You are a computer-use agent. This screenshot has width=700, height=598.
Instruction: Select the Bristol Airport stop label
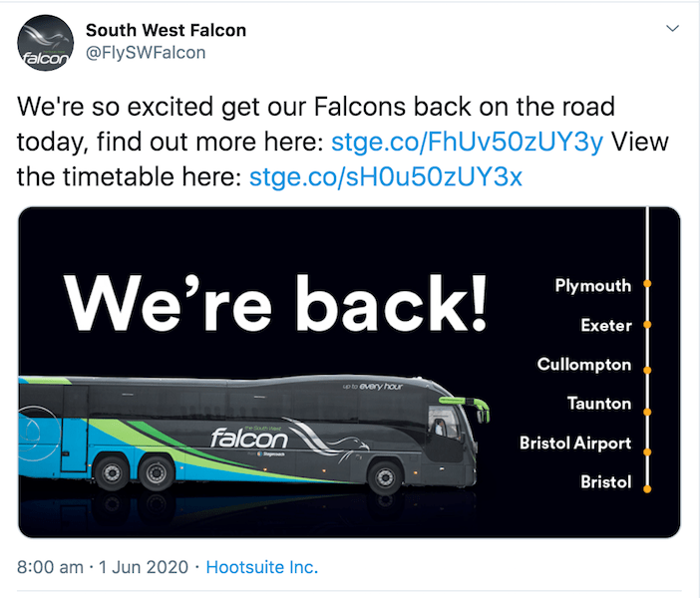point(575,444)
